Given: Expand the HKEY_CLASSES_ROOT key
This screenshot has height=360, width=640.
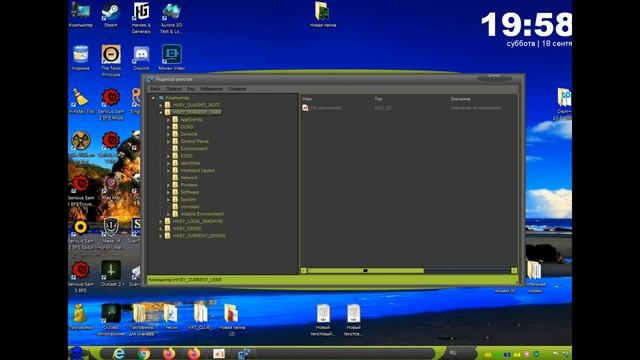Looking at the screenshot, I should pyautogui.click(x=161, y=105).
